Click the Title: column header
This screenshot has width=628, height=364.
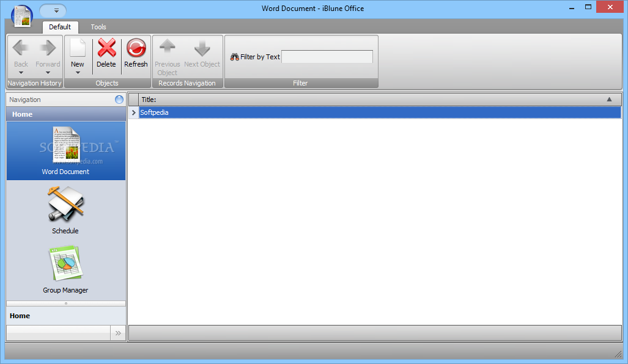pyautogui.click(x=380, y=100)
